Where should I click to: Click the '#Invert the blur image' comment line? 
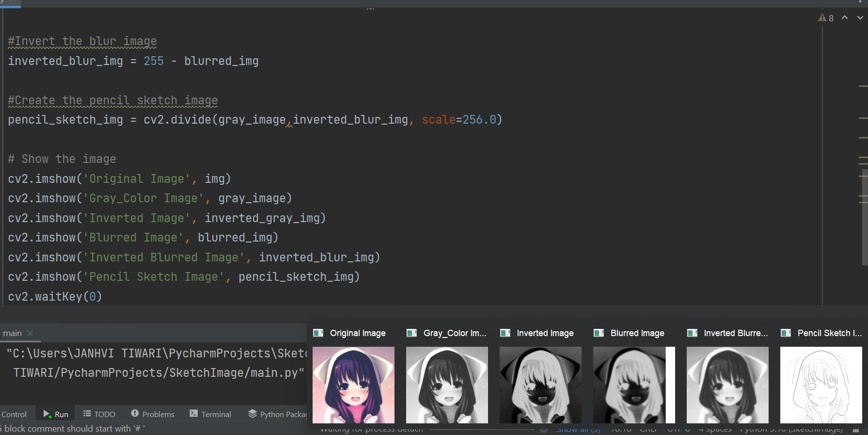click(x=82, y=42)
